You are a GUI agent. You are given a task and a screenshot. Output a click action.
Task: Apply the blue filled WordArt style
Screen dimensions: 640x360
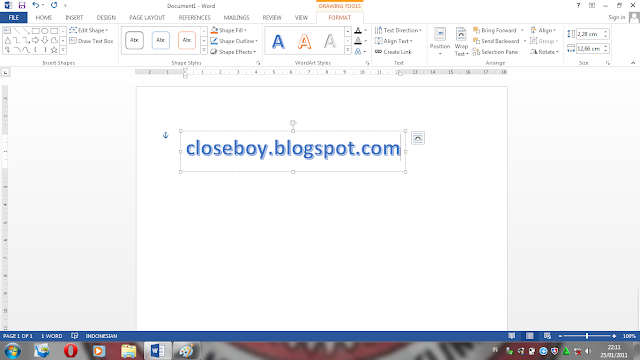278,41
